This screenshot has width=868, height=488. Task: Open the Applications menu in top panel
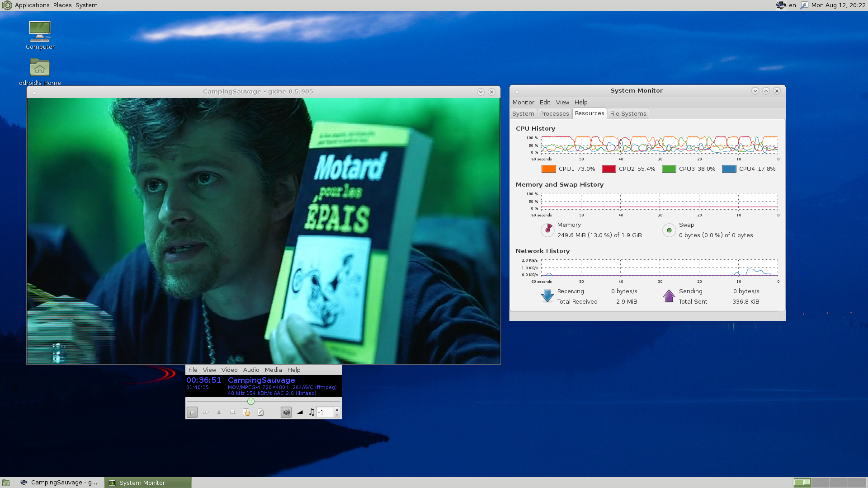32,5
